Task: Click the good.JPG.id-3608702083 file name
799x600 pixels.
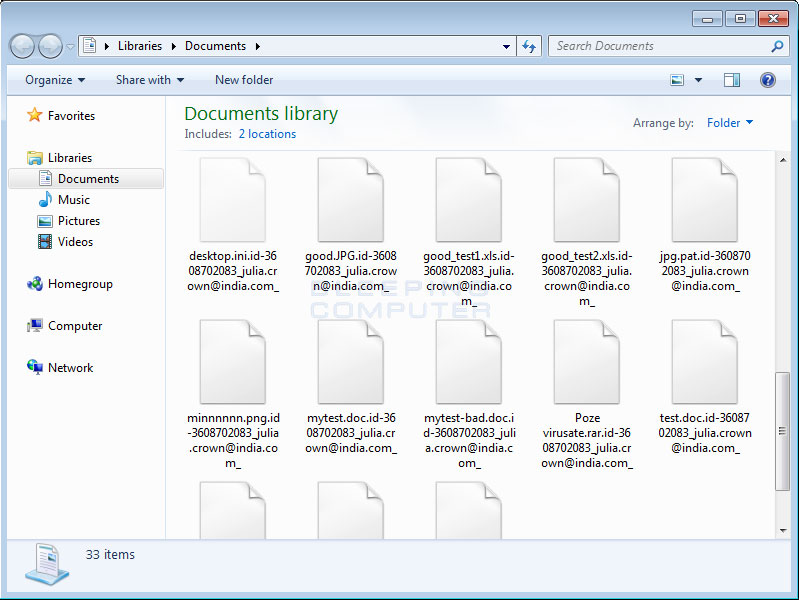Action: pos(351,271)
